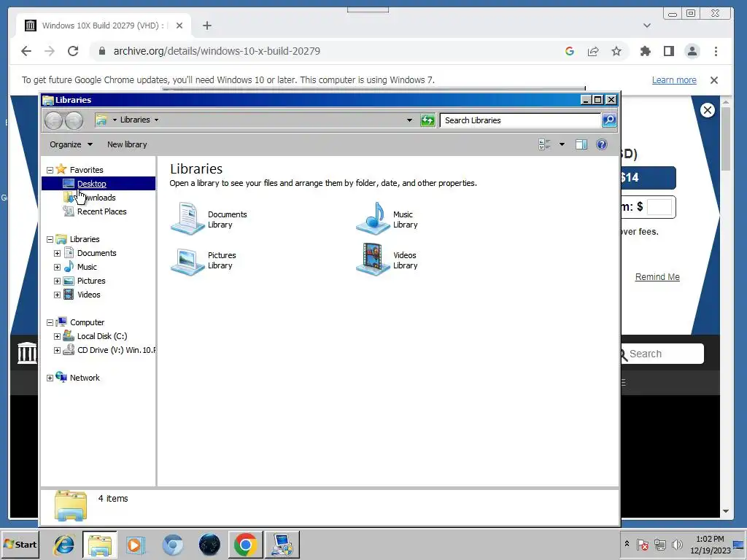Open the view options dropdown arrow
This screenshot has height=560, width=747.
[x=562, y=144]
